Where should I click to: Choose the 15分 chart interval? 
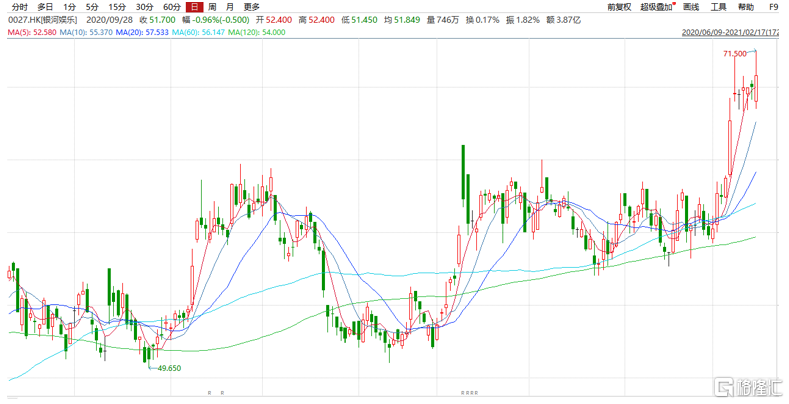tap(117, 7)
